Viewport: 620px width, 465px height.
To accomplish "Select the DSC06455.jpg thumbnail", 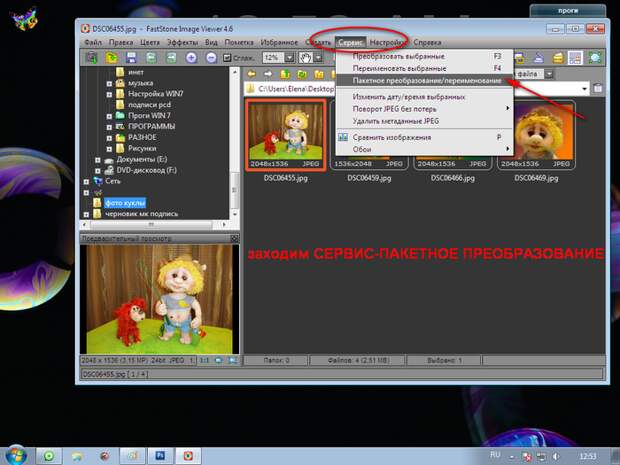I will tap(285, 135).
